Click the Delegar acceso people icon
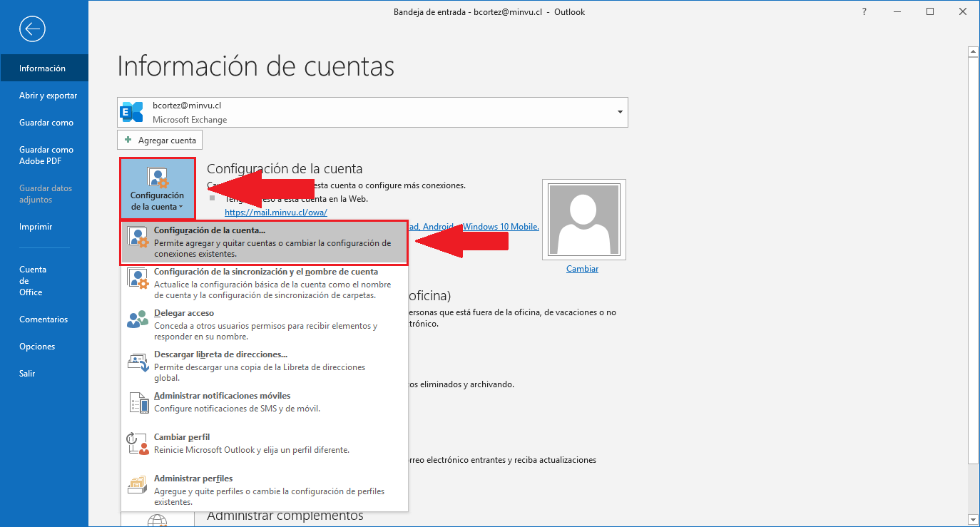 (138, 319)
